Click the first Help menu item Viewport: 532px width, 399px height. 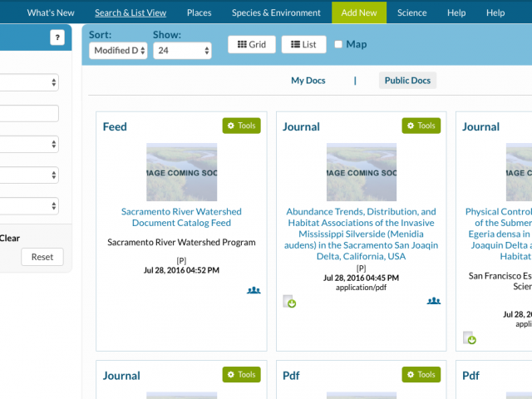pos(456,13)
